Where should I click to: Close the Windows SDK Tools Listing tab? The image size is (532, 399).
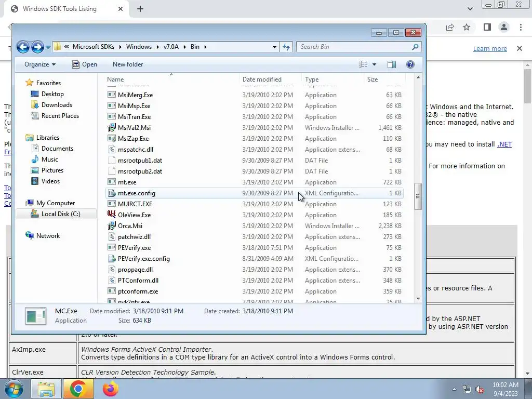coord(121,9)
